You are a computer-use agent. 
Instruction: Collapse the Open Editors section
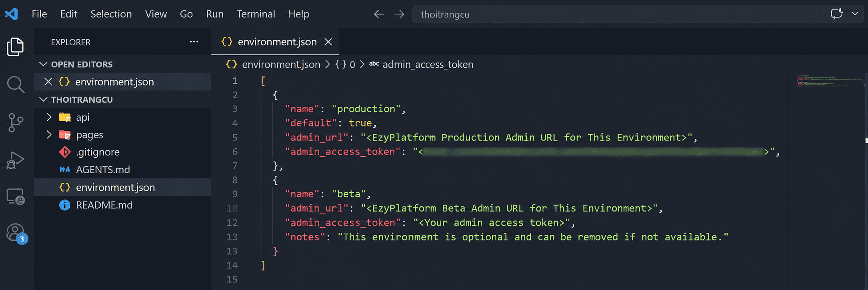(123, 64)
